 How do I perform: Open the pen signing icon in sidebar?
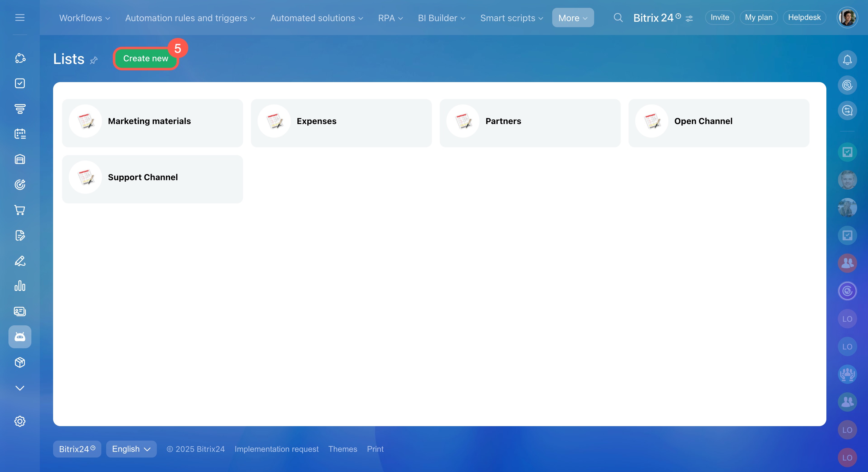coord(20,261)
